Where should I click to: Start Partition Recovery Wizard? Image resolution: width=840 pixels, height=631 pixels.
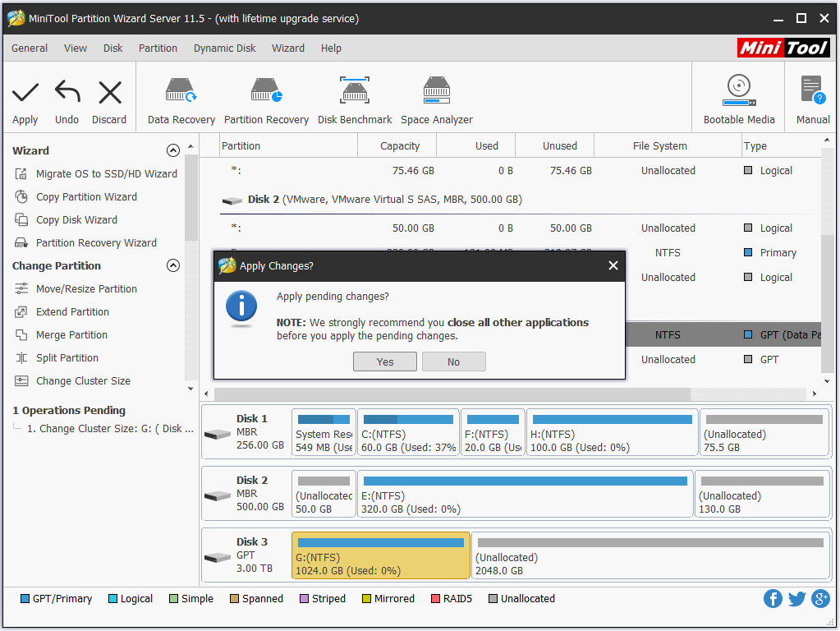tap(86, 243)
